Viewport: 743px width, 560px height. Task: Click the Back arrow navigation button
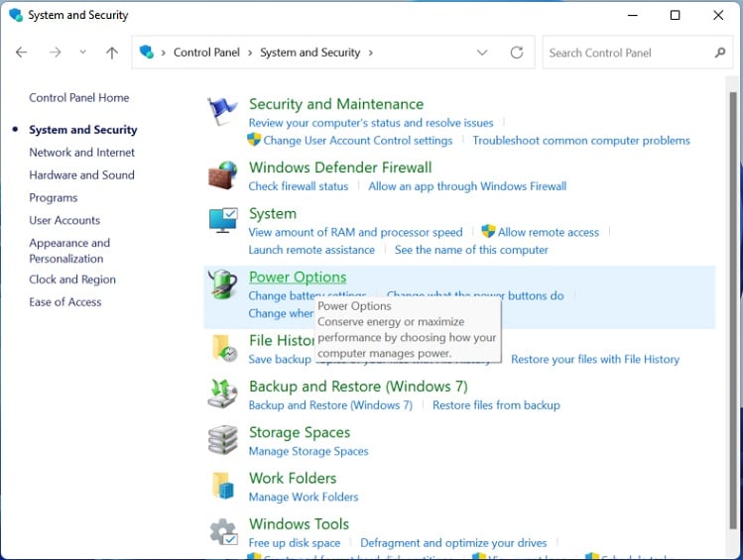pyautogui.click(x=21, y=53)
